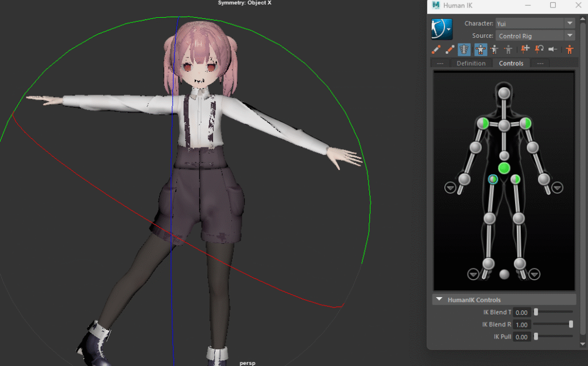Minimize the Human IK window

[x=528, y=5]
